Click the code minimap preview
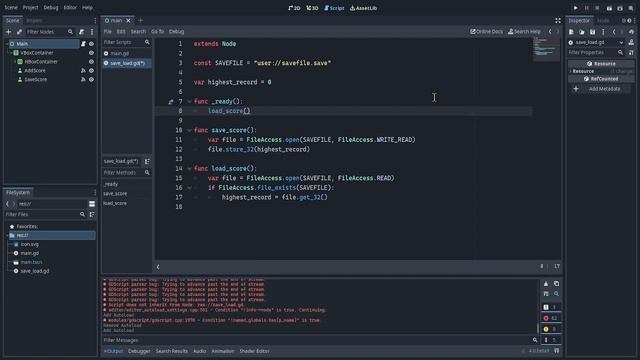The height and width of the screenshot is (360, 640). point(546,48)
